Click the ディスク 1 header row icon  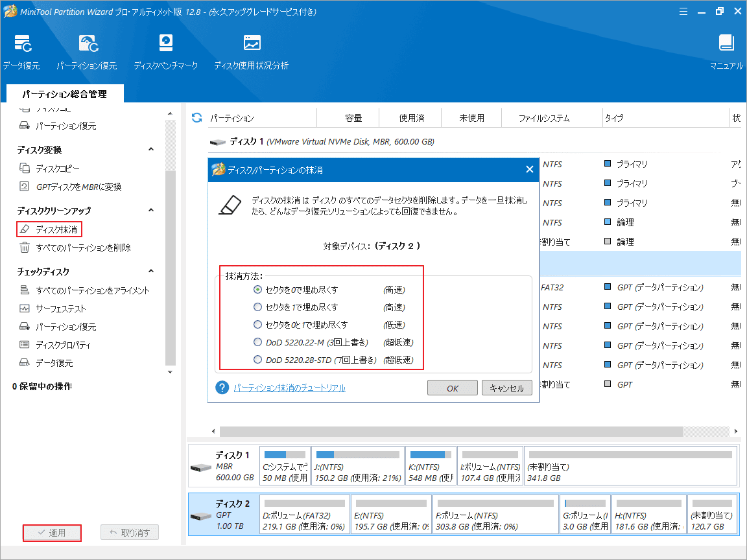click(217, 142)
